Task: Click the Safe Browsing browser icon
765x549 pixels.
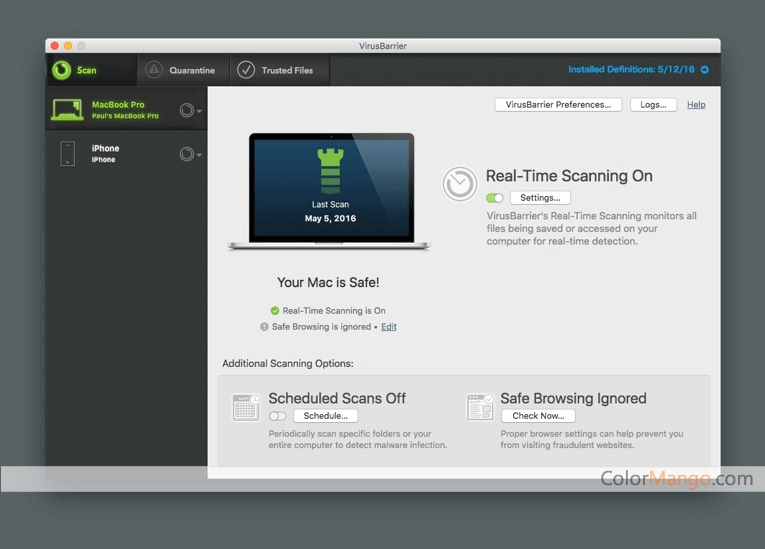Action: (x=480, y=407)
